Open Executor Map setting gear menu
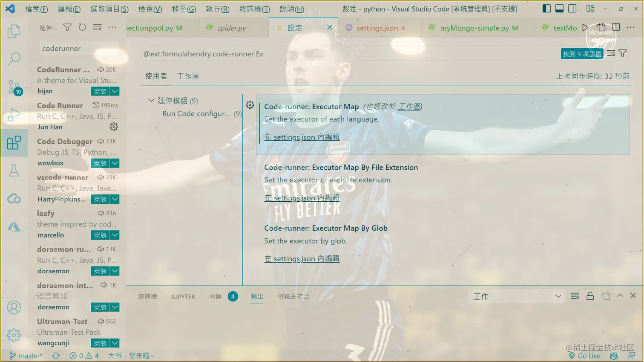This screenshot has height=362, width=644. coord(250,105)
